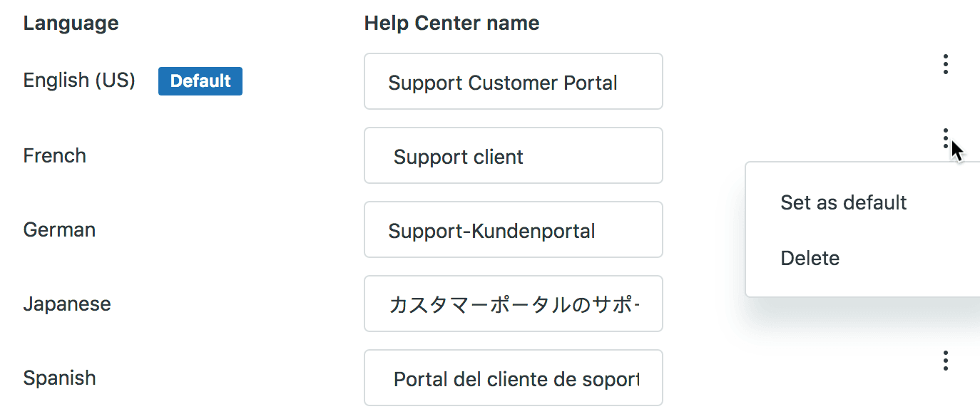Image resolution: width=980 pixels, height=419 pixels.
Task: Select Delete in the open context menu
Action: [x=810, y=258]
